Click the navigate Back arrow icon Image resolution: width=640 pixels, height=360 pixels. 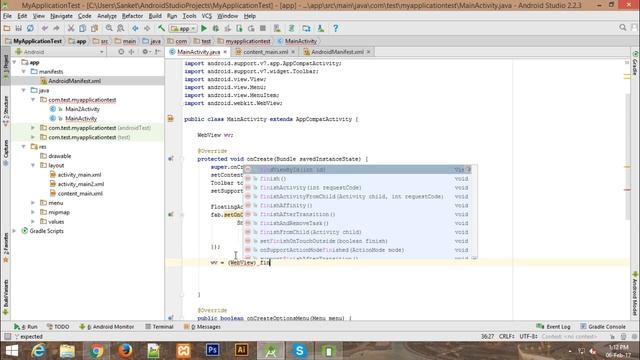[x=135, y=28]
